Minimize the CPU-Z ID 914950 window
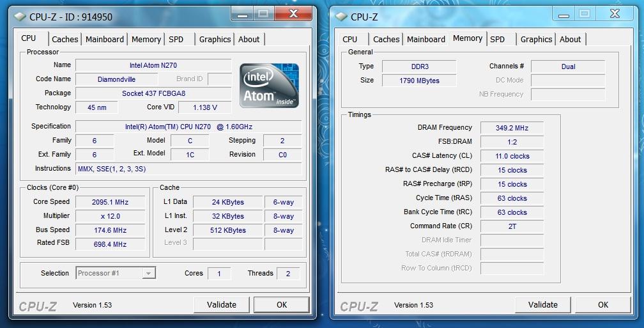The image size is (644, 328). [x=242, y=14]
